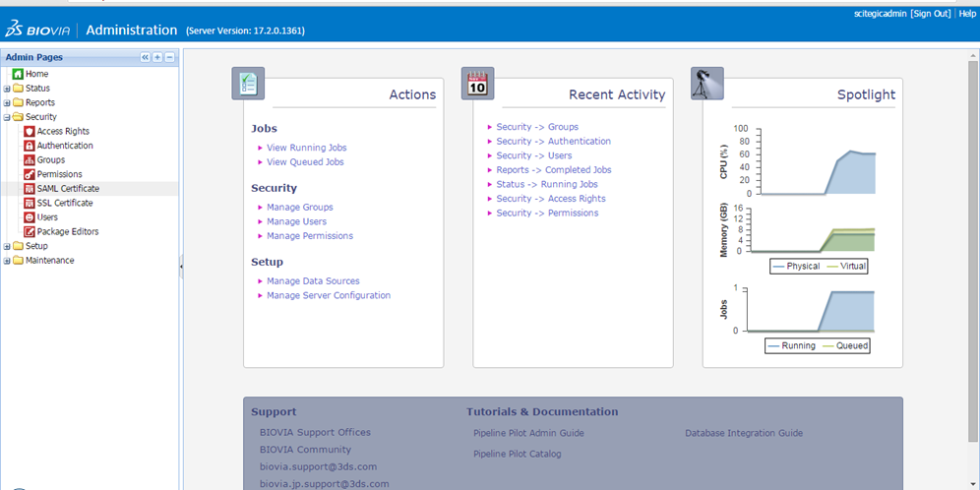Screen dimensions: 980x490
Task: Collapse all tree nodes with minus button
Action: pos(169,57)
